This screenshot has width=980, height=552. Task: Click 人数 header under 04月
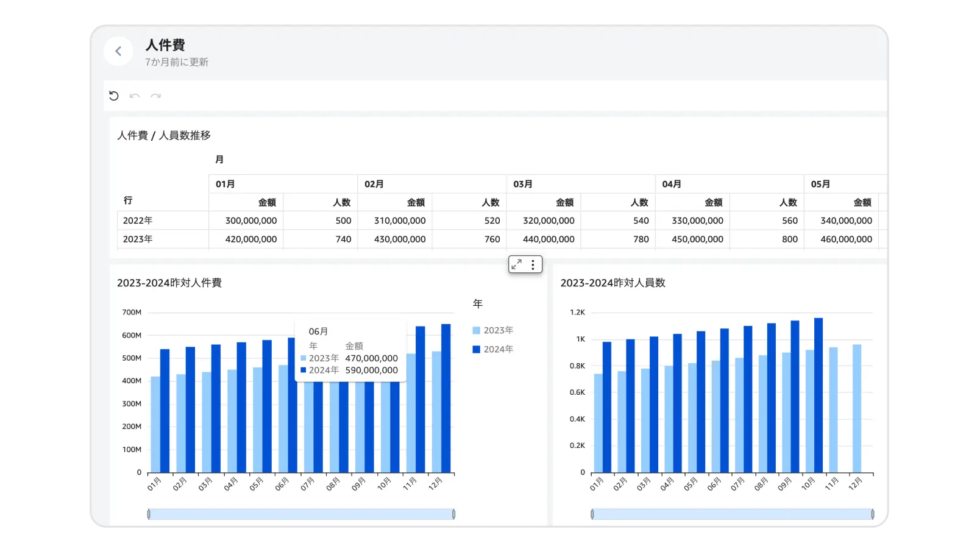tap(787, 202)
